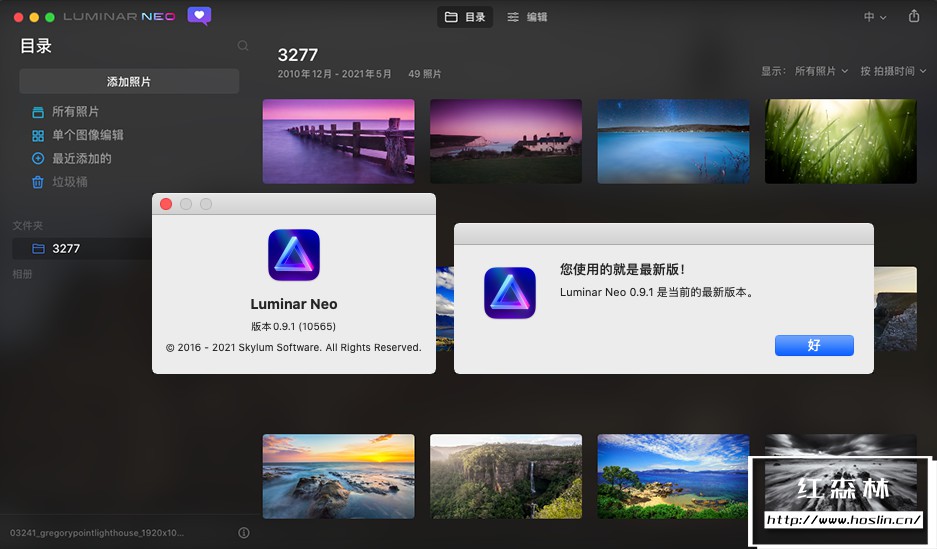937x549 pixels.
Task: Click the share export icon
Action: 914,16
